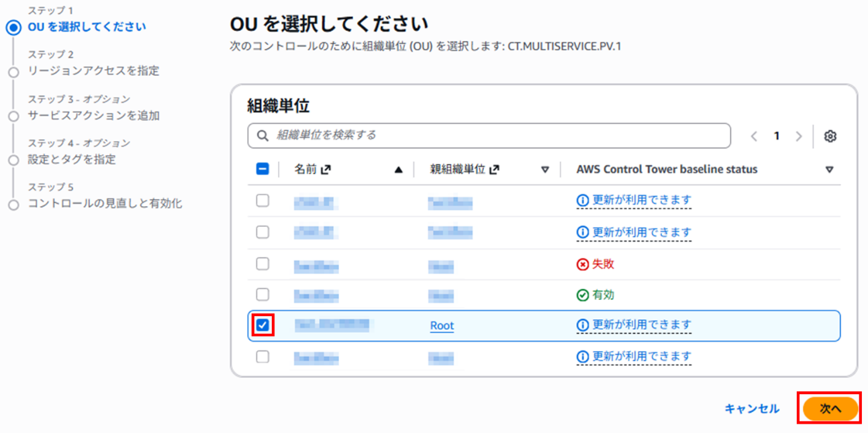Click the info icon beside first 更新が利用できます
This screenshot has width=868, height=433.
pos(581,201)
